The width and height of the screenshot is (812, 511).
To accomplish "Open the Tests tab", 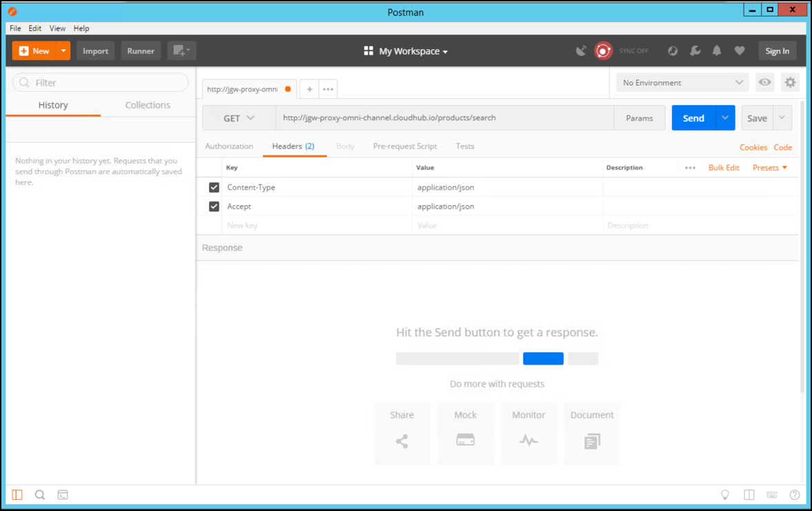I will tap(464, 146).
